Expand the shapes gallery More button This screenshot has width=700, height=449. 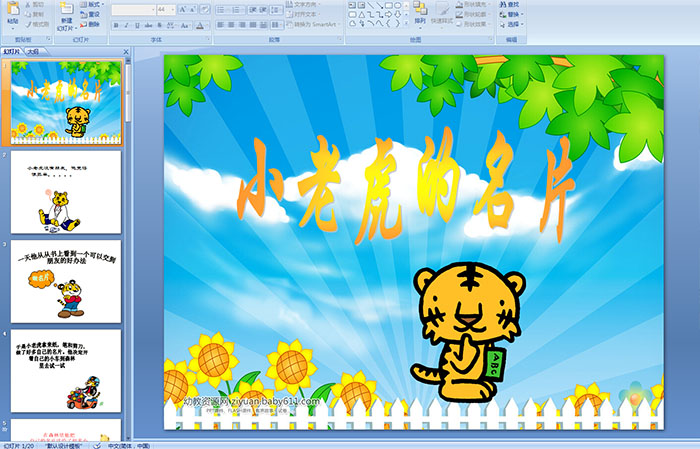pyautogui.click(x=406, y=23)
